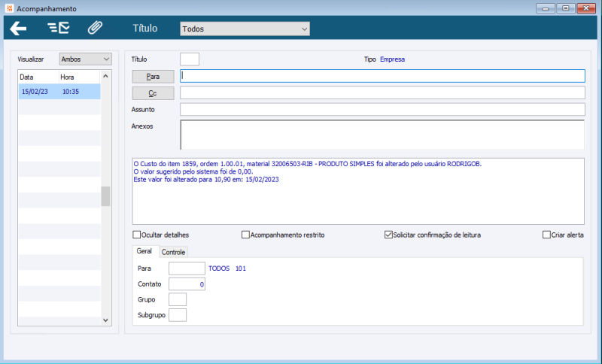This screenshot has width=602, height=364.
Task: Close the Acompanhamento window
Action: (586, 8)
